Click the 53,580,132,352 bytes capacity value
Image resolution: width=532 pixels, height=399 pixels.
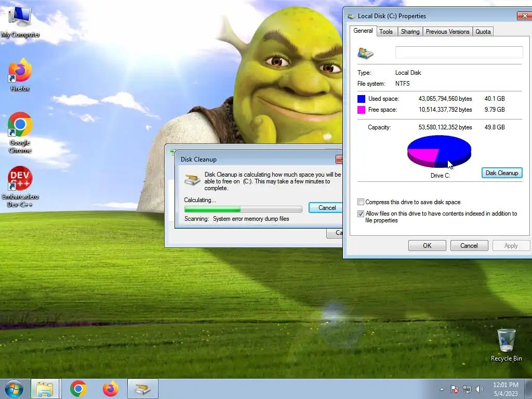(445, 127)
